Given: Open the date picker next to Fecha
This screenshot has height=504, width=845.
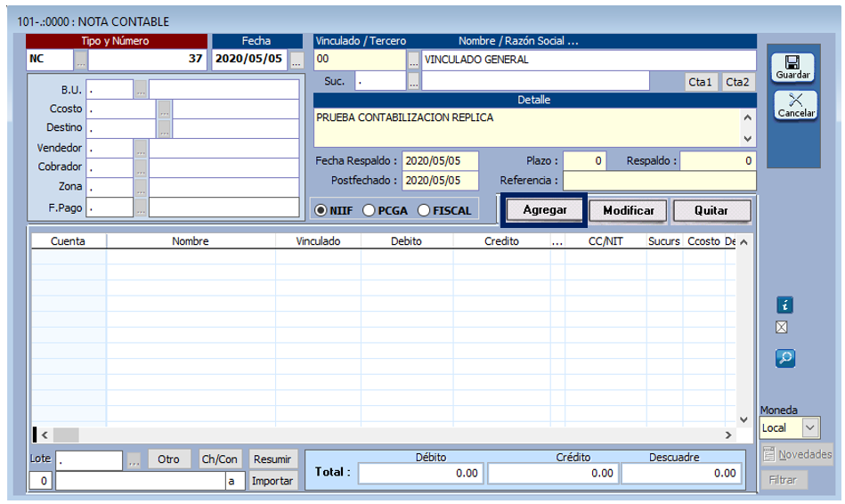Looking at the screenshot, I should (x=297, y=61).
